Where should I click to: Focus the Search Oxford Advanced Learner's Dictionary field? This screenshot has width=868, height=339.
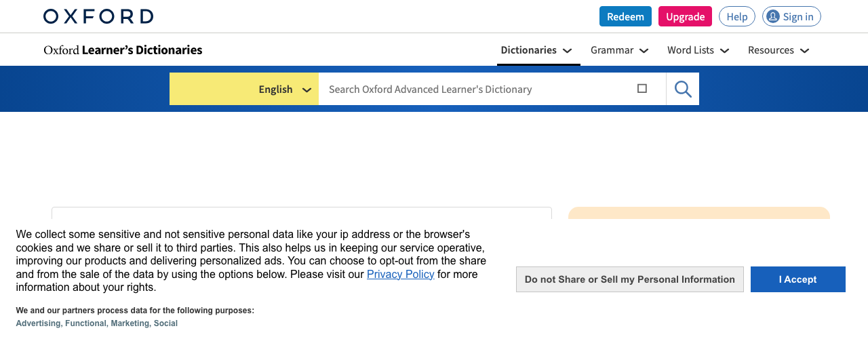coord(492,89)
